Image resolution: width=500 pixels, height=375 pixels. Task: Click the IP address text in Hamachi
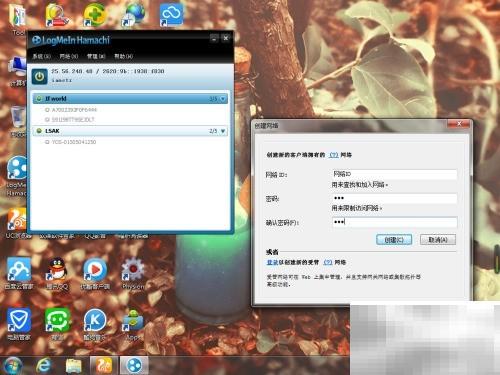(x=107, y=71)
